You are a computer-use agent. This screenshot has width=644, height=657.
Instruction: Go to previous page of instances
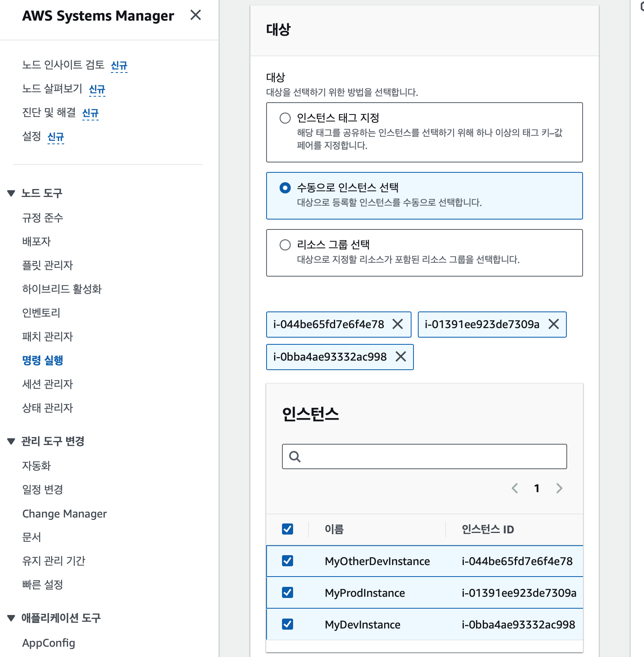515,488
